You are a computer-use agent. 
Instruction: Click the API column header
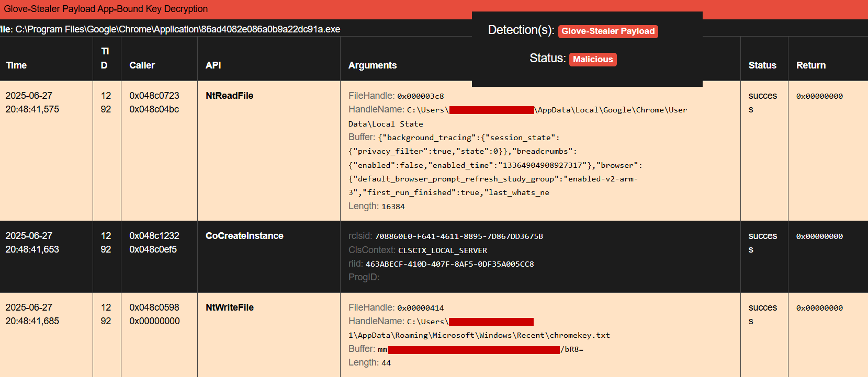[x=213, y=65]
